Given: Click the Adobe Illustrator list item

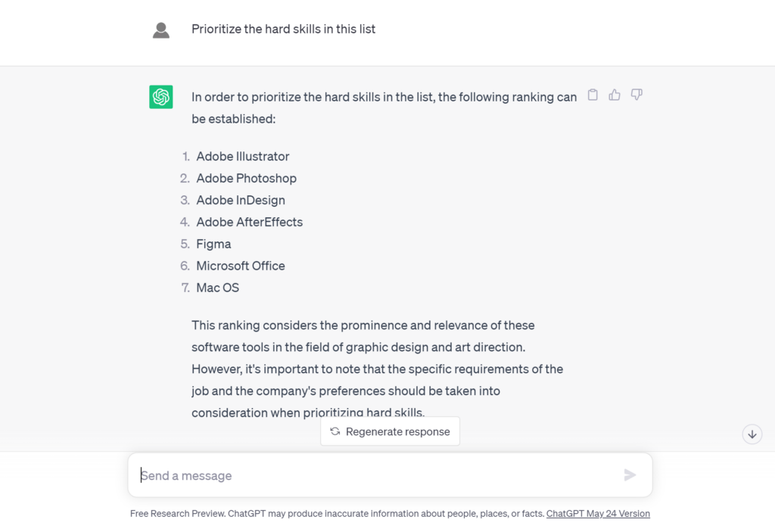Looking at the screenshot, I should point(243,156).
